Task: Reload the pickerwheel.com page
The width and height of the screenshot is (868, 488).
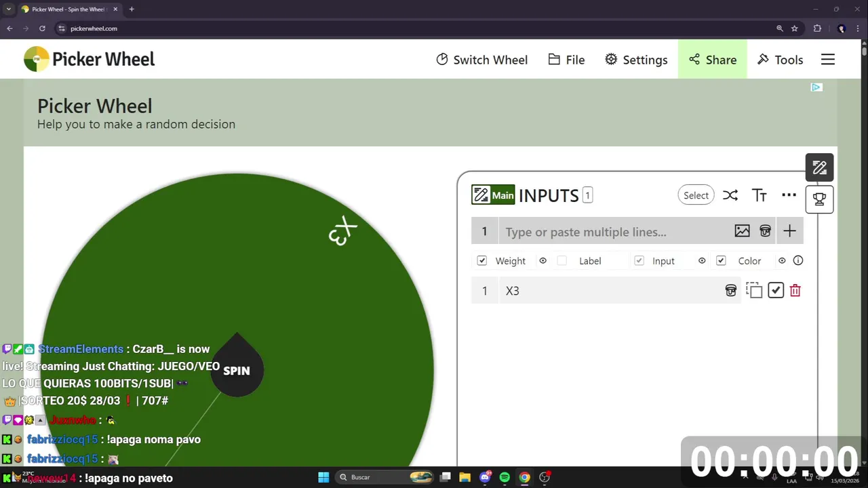Action: [42, 28]
